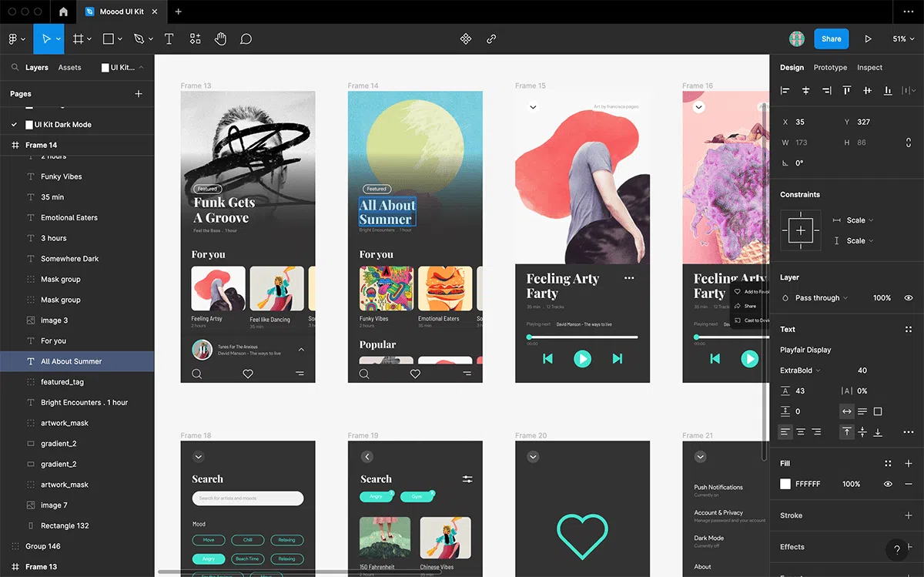Open the Components icon in toolbar center
Screen dimensions: 924x577
point(465,39)
